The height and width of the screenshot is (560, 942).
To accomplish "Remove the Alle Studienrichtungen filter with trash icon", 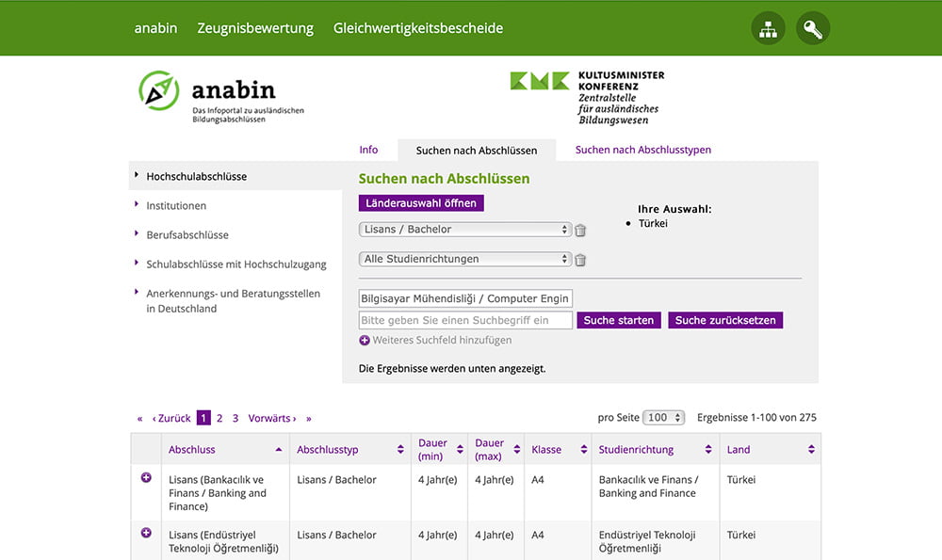I will pyautogui.click(x=580, y=261).
